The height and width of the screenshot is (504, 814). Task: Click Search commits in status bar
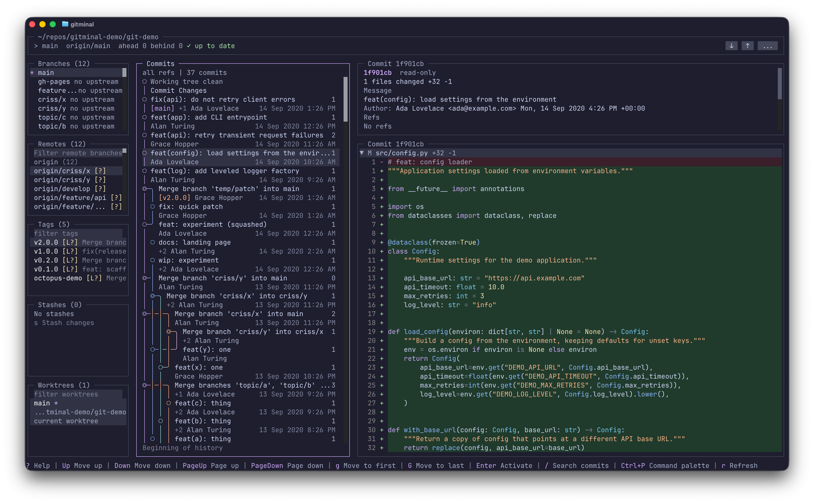point(576,465)
